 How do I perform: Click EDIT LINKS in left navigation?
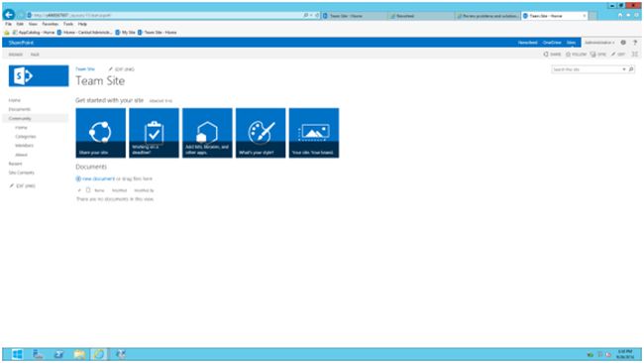point(23,185)
